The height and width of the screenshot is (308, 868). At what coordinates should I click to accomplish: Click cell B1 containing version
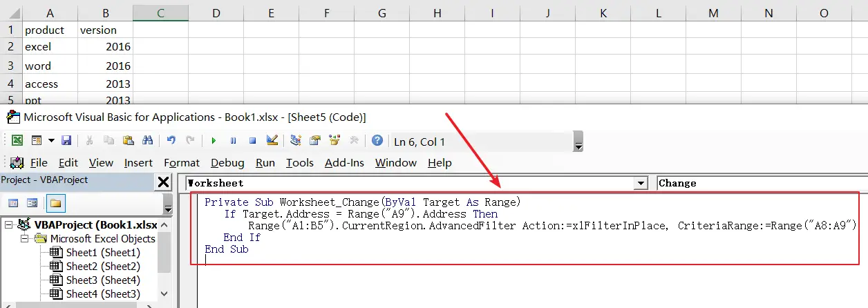click(106, 30)
